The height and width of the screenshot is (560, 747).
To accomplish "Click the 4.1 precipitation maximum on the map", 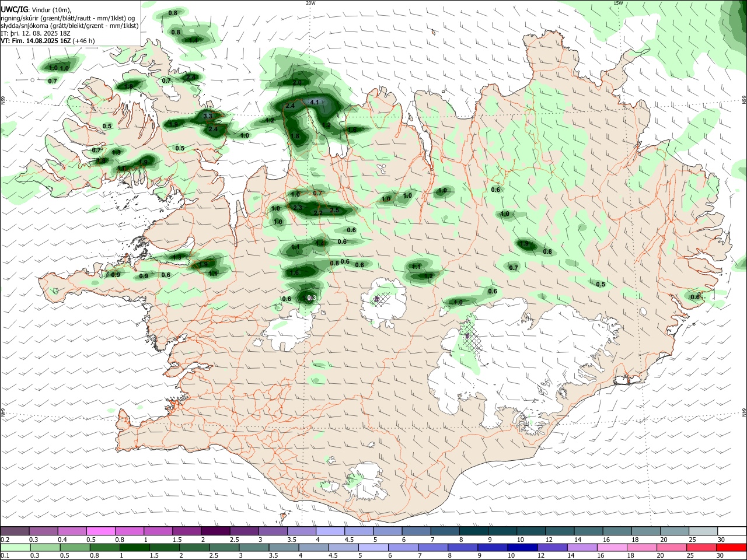I will click(x=315, y=102).
